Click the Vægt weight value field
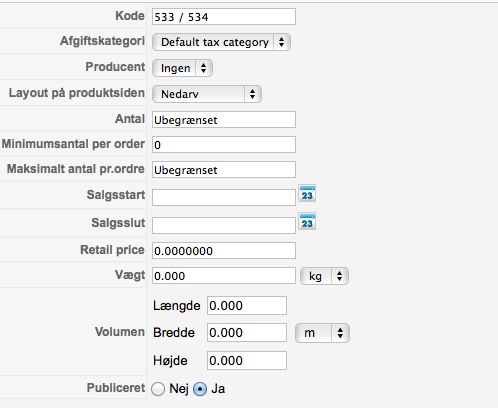 coord(224,276)
